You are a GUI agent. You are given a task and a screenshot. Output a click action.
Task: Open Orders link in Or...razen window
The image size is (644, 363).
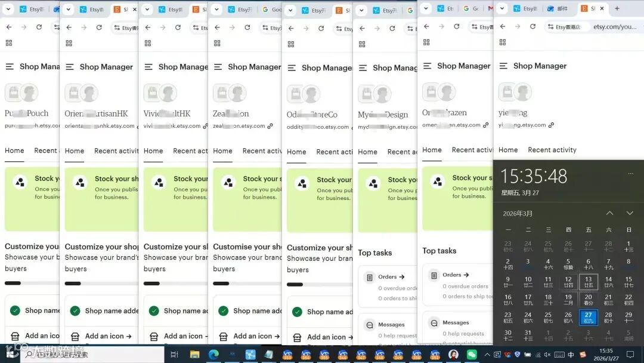456,275
